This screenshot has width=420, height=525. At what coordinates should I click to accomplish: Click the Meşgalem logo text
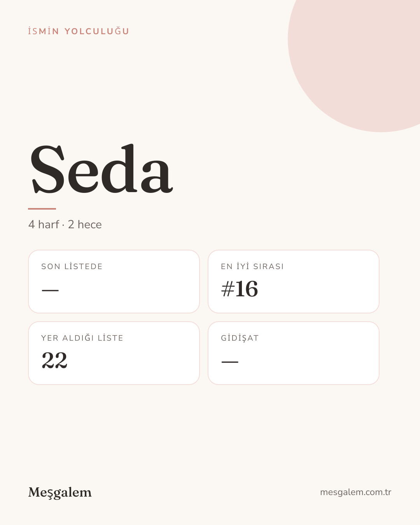(x=60, y=492)
